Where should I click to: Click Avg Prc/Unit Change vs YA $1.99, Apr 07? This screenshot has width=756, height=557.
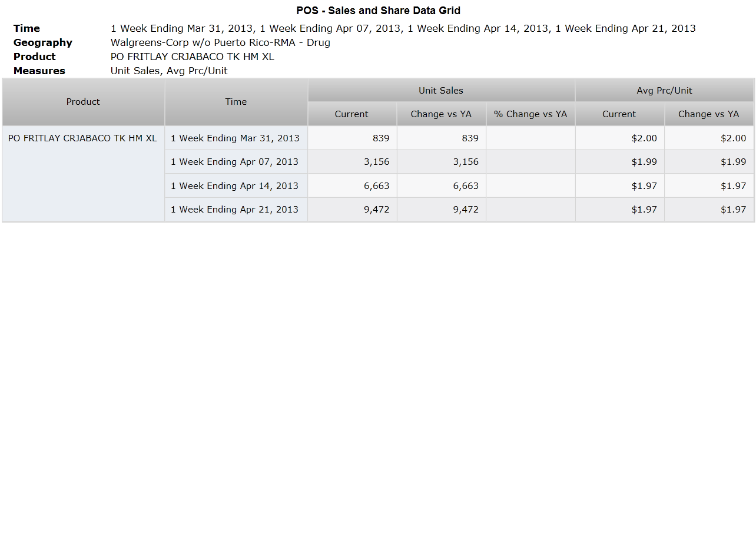709,162
